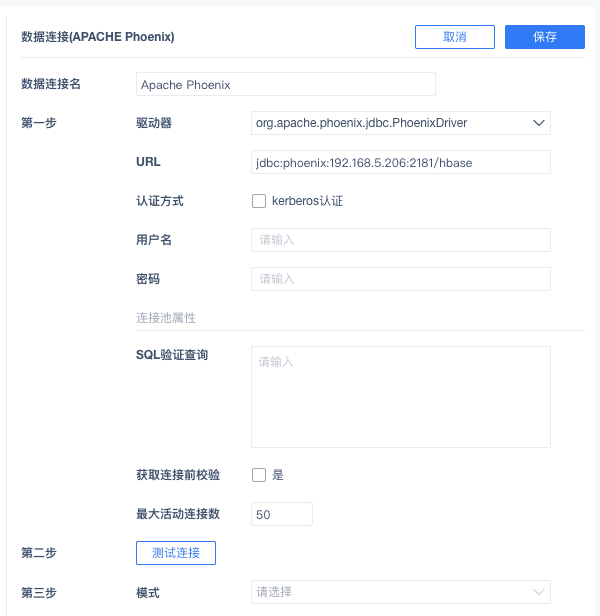This screenshot has width=600, height=616.
Task: Focus the 用户名 input field
Action: (x=401, y=240)
